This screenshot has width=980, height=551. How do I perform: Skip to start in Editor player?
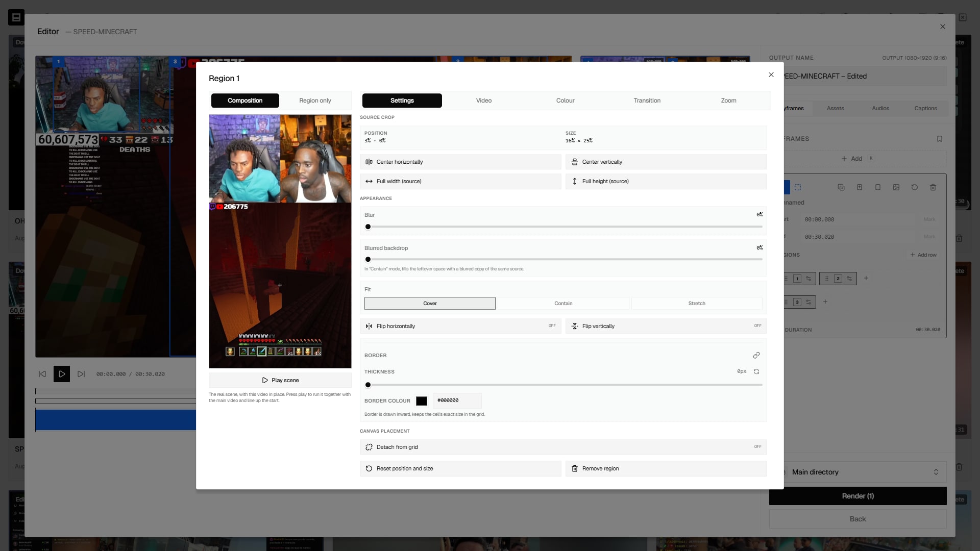(42, 374)
